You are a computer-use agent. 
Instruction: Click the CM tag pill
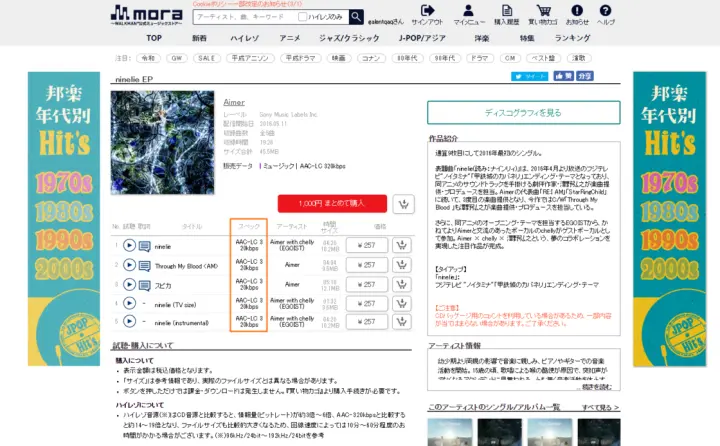pos(510,58)
